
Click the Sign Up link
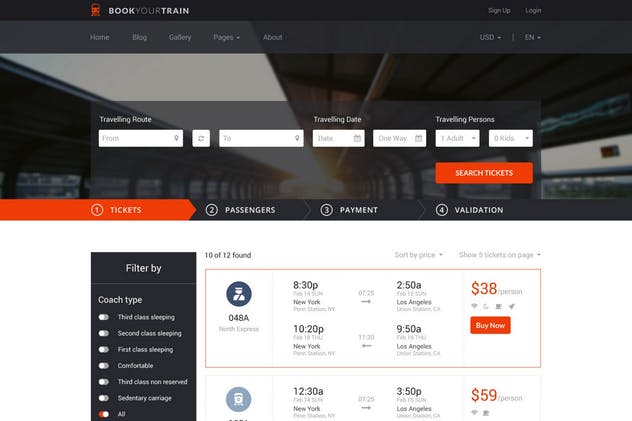[x=499, y=10]
